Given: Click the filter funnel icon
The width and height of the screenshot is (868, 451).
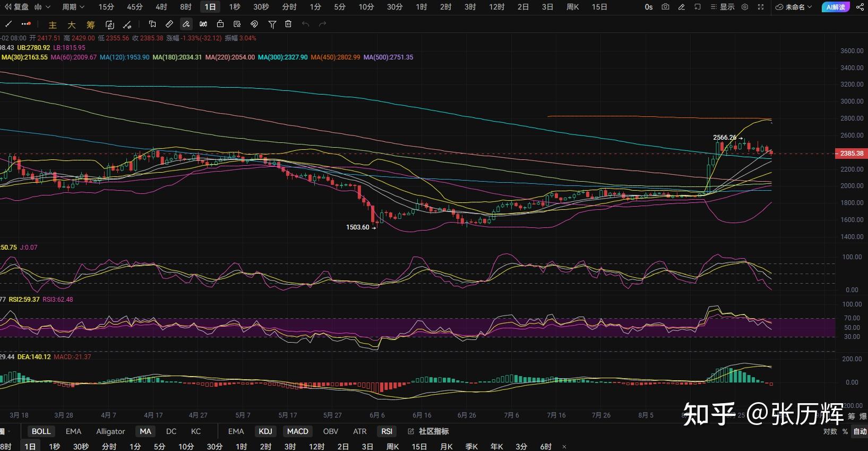Looking at the screenshot, I should click(272, 24).
